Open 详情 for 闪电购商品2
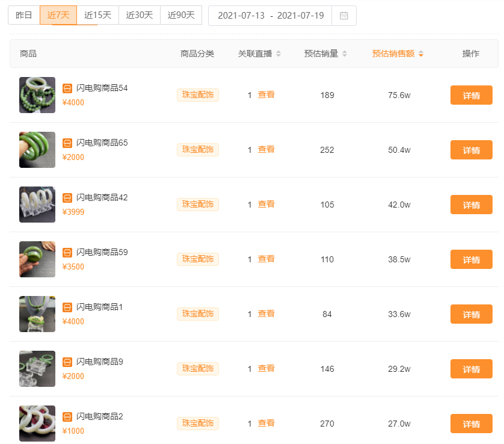Image resolution: width=504 pixels, height=444 pixels. [x=471, y=424]
